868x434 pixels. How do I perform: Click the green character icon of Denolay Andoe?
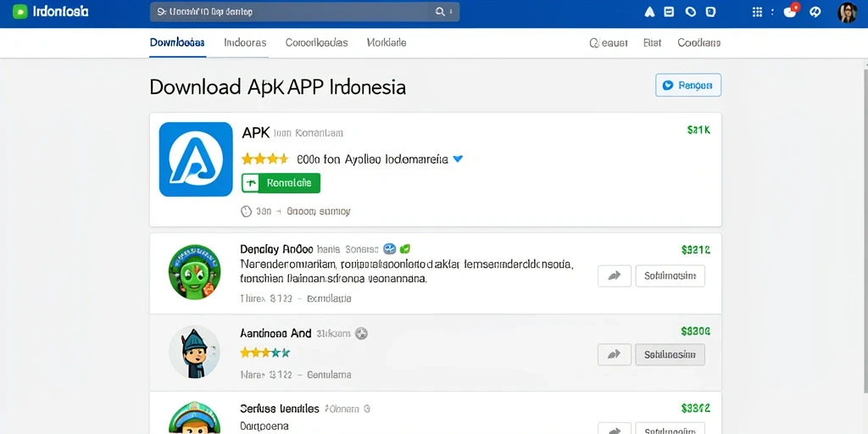tap(194, 271)
